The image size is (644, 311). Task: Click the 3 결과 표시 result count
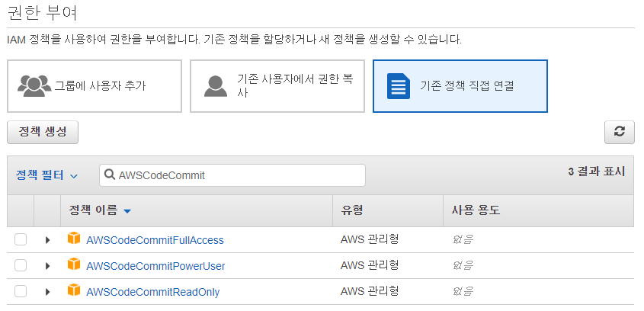coord(597,172)
